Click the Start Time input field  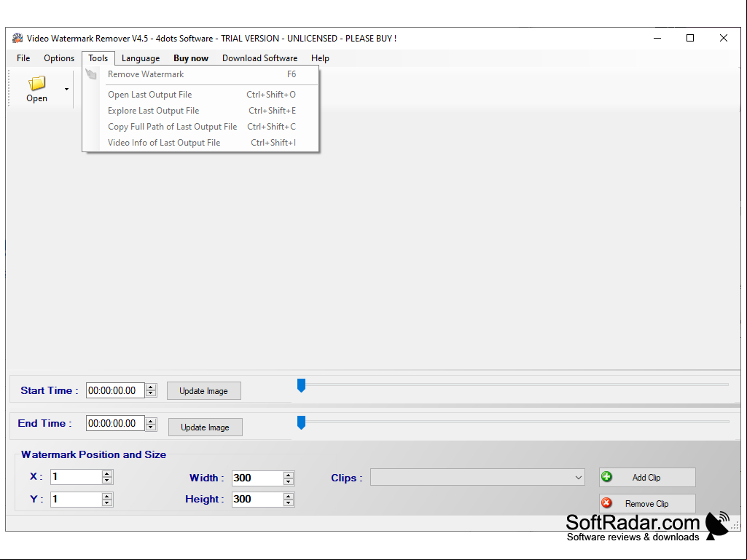(115, 390)
